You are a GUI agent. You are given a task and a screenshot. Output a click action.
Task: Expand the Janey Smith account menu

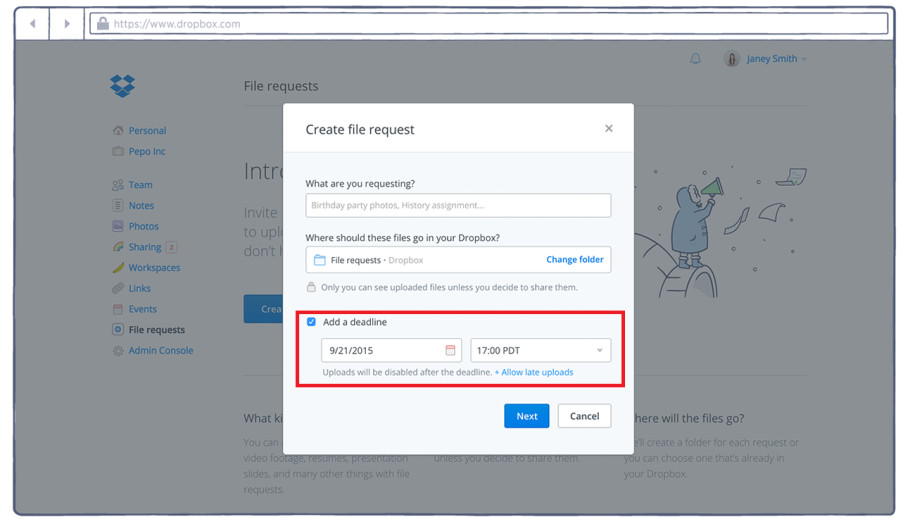776,58
